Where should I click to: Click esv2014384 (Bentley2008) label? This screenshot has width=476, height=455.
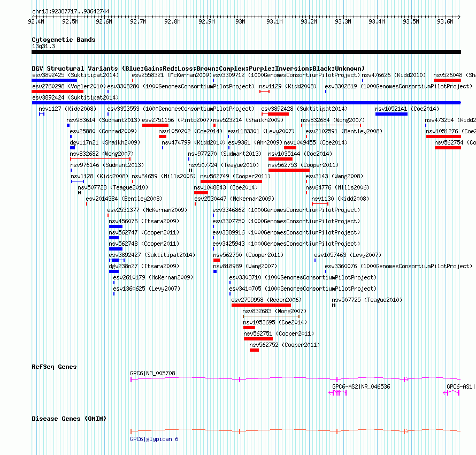pos(124,199)
